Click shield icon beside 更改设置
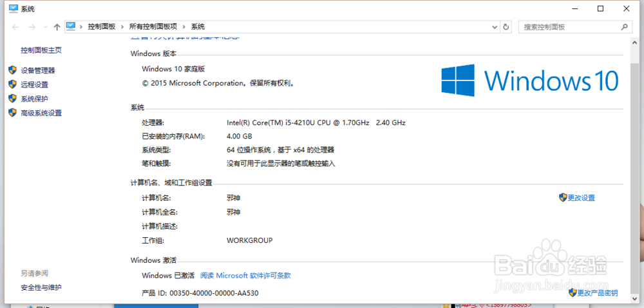 [x=563, y=198]
